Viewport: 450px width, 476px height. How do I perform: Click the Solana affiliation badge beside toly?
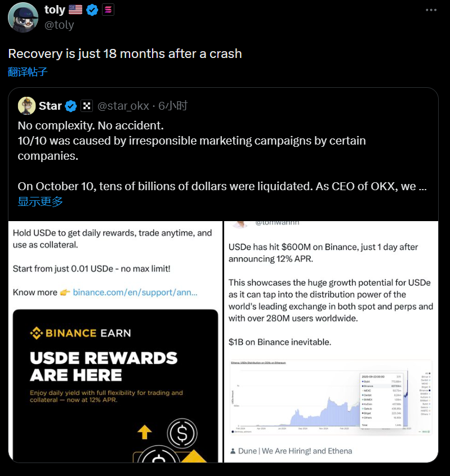108,10
